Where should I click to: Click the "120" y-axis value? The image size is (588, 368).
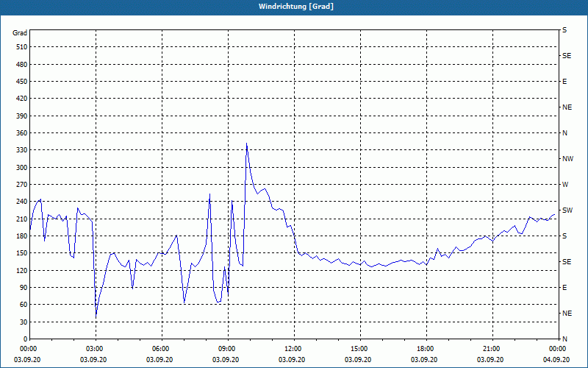[x=22, y=270]
